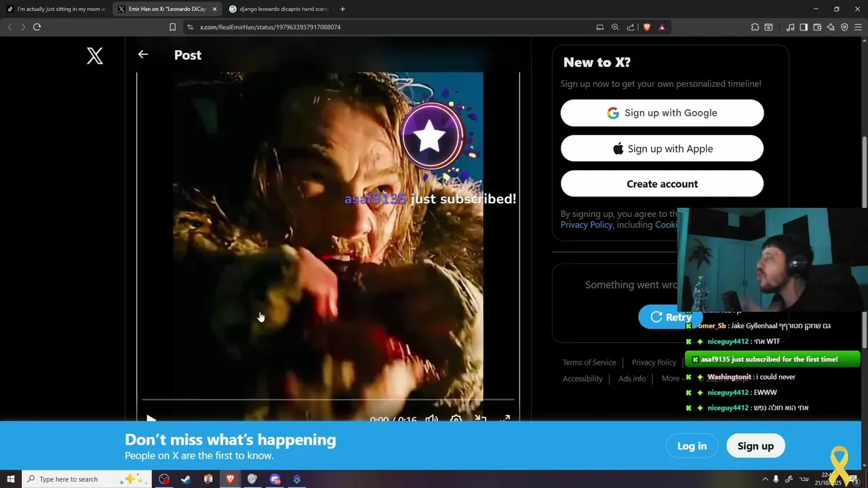Screen dimensions: 868x488
Task: Click Sign up with Apple
Action: [662, 148]
